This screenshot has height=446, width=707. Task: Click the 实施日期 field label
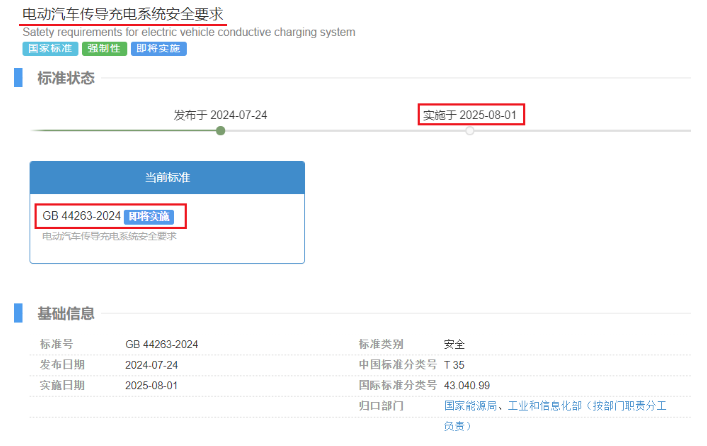point(62,386)
